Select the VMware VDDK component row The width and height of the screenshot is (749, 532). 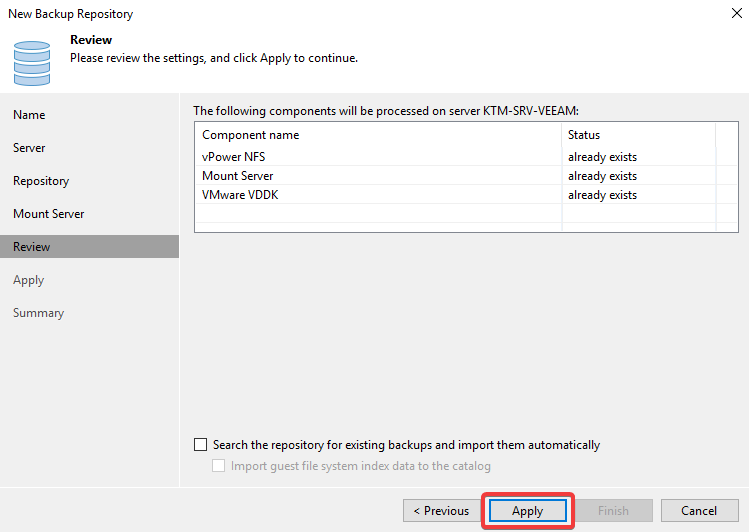click(466, 195)
